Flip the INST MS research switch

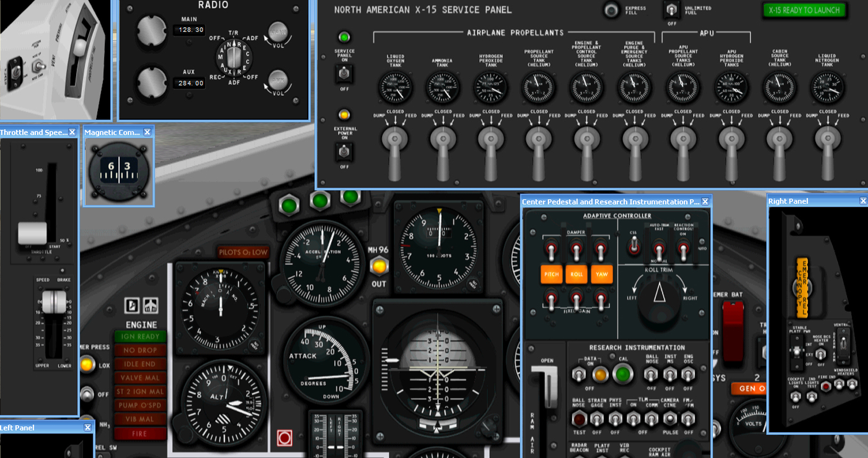tap(670, 375)
